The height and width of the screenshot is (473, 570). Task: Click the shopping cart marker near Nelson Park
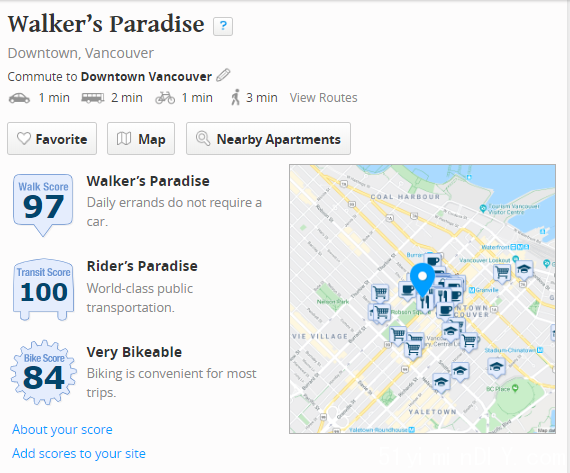point(380,293)
